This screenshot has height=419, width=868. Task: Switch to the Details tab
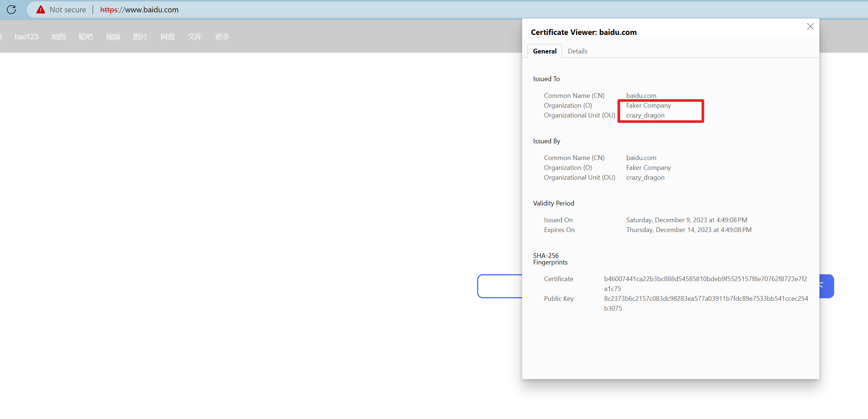pyautogui.click(x=577, y=51)
